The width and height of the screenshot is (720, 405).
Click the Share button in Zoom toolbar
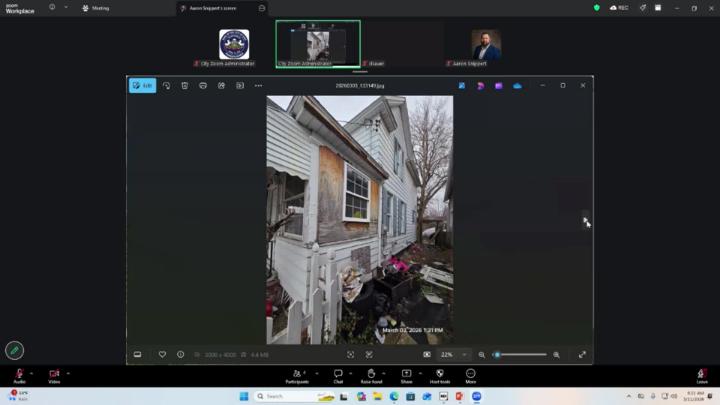tap(406, 375)
